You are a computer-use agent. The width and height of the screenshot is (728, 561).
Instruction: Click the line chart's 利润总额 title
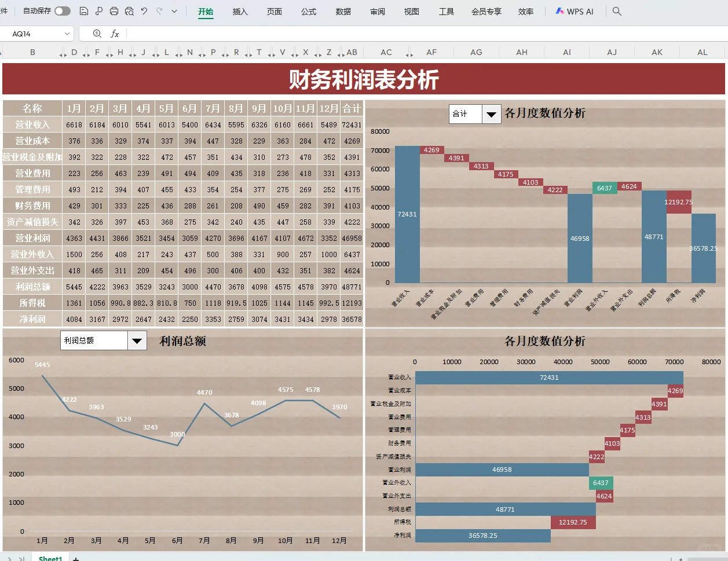pos(183,341)
